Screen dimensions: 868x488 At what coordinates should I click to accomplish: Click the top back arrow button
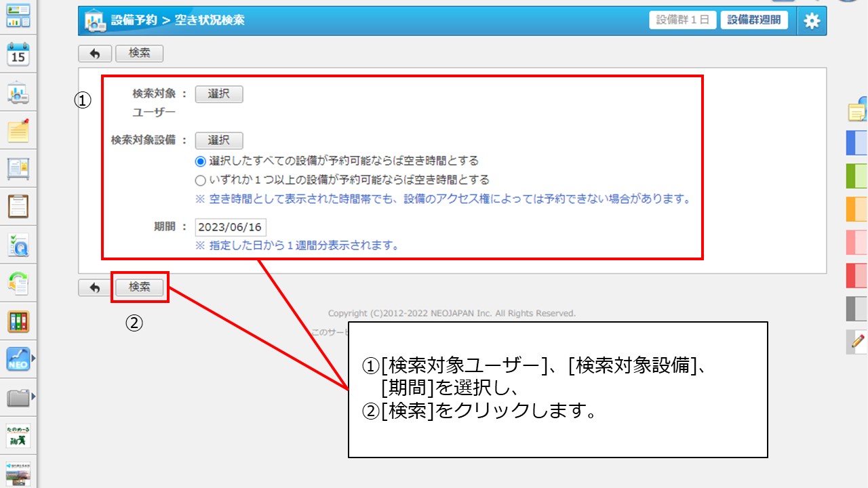(x=95, y=54)
